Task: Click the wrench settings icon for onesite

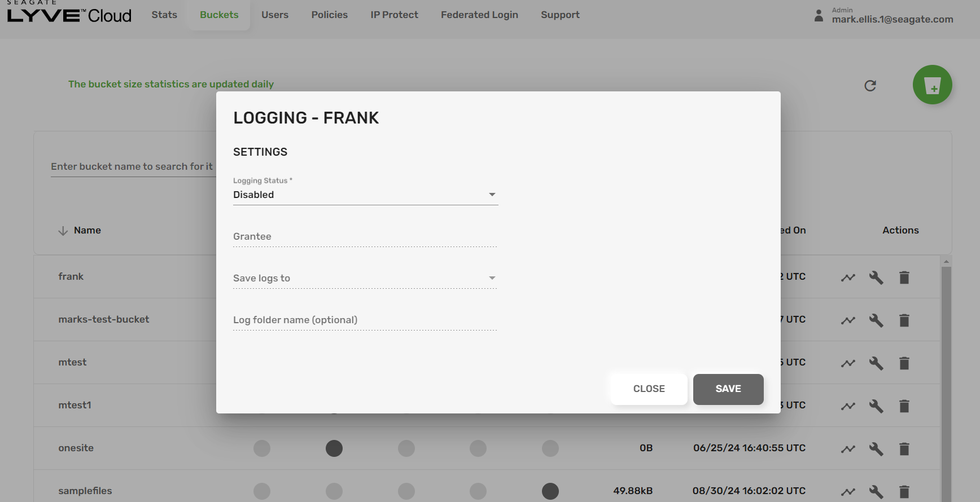Action: pos(876,449)
